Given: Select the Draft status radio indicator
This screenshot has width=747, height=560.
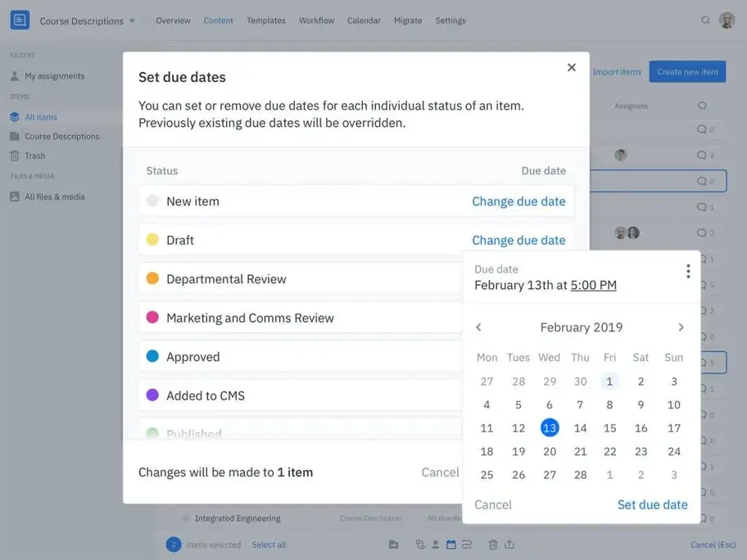Looking at the screenshot, I should [x=152, y=240].
